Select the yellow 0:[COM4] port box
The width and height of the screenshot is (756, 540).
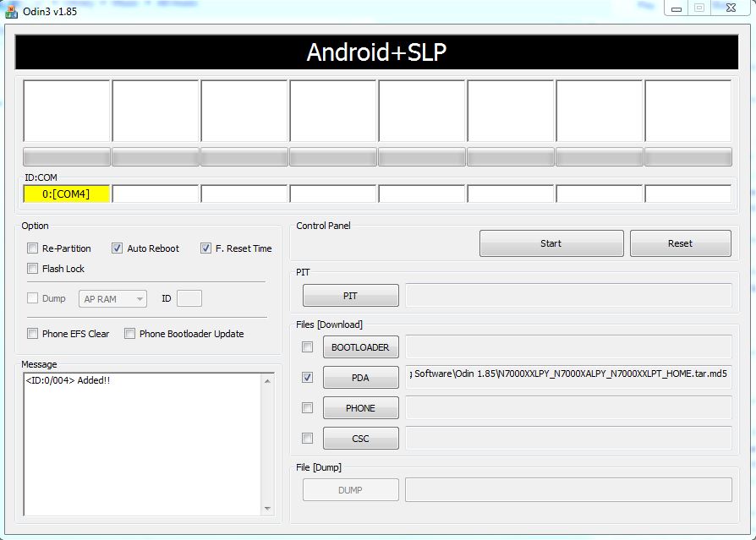pyautogui.click(x=67, y=194)
